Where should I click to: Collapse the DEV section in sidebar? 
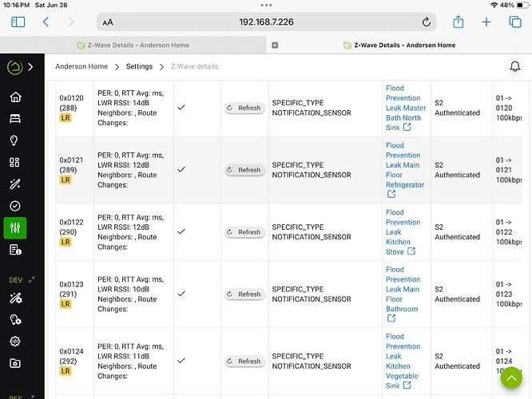tap(32, 279)
